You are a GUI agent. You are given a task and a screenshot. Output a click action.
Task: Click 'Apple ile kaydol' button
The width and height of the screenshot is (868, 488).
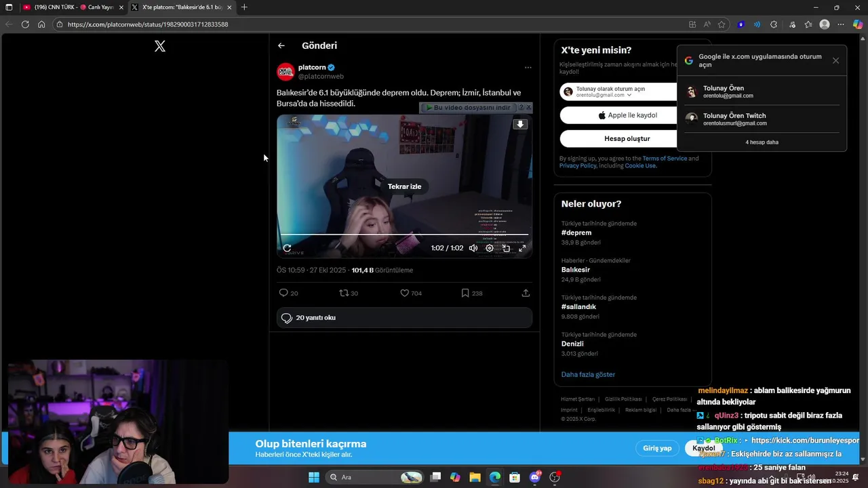(627, 115)
